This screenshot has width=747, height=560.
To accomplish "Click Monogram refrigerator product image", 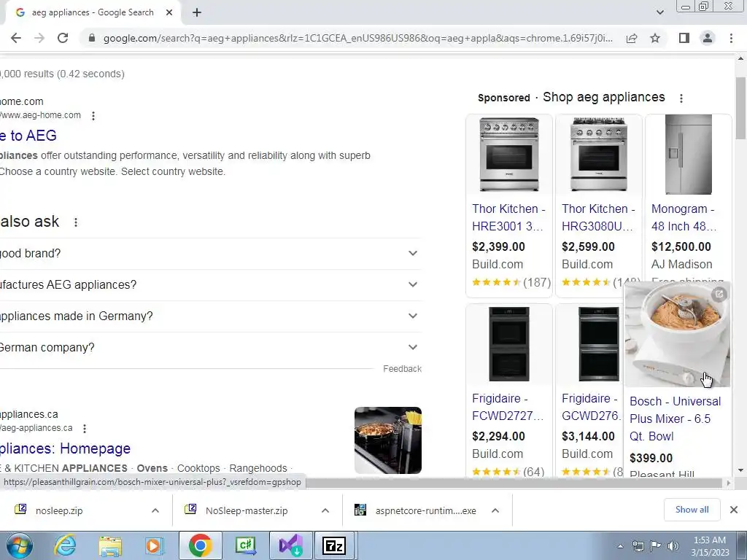I will click(x=689, y=155).
